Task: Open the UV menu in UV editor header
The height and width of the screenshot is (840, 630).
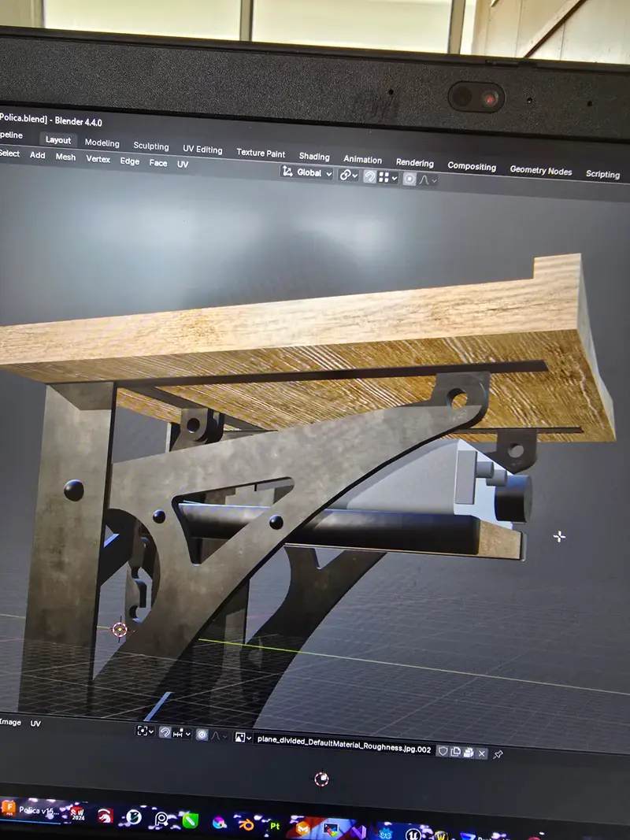Action: (35, 723)
